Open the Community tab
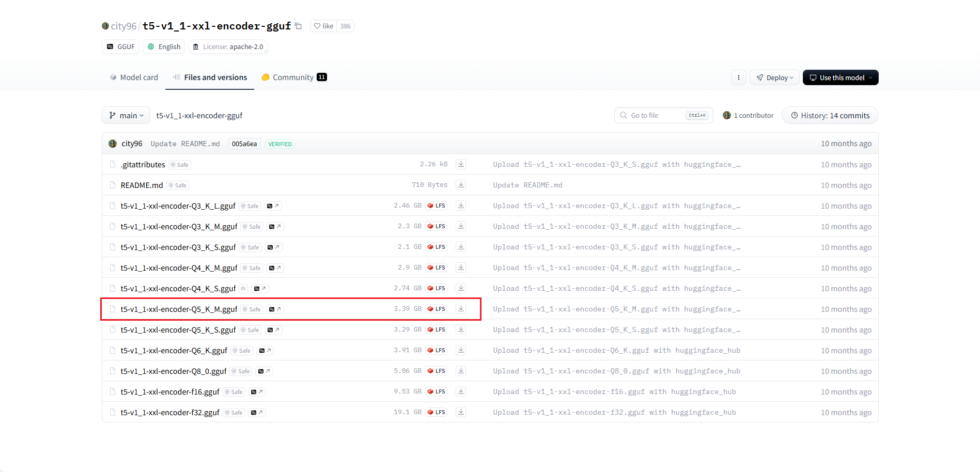Viewport: 980px width, 472px height. tap(293, 77)
